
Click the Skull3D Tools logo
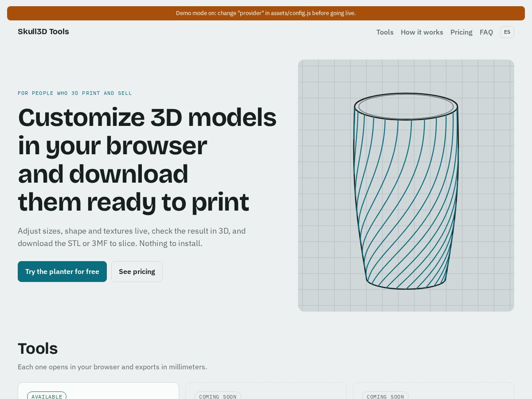(43, 31)
